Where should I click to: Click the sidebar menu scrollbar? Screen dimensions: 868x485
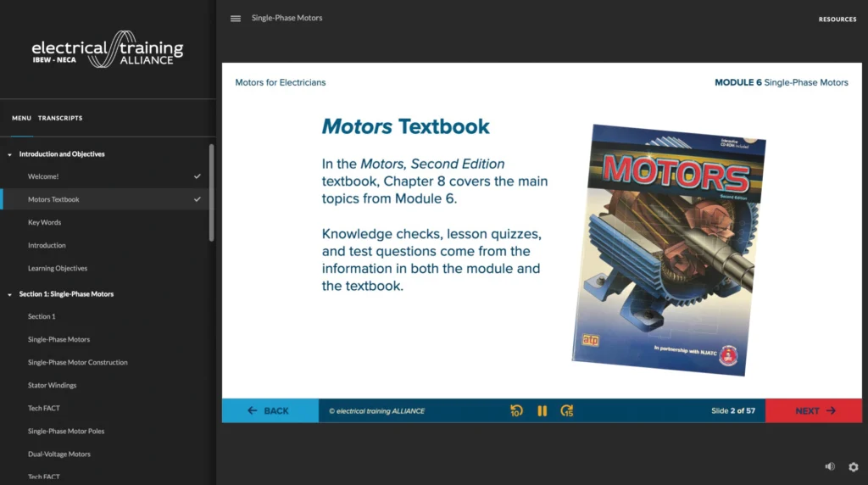click(211, 192)
